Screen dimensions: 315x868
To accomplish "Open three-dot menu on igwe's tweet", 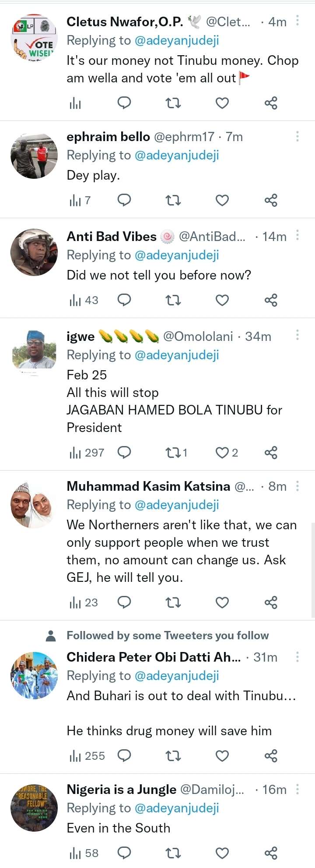I will tap(297, 335).
